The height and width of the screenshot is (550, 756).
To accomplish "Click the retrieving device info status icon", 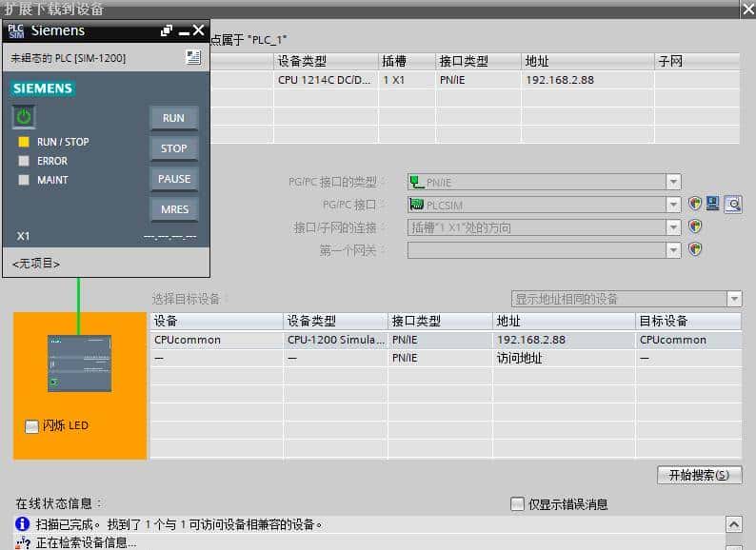I will point(23,543).
